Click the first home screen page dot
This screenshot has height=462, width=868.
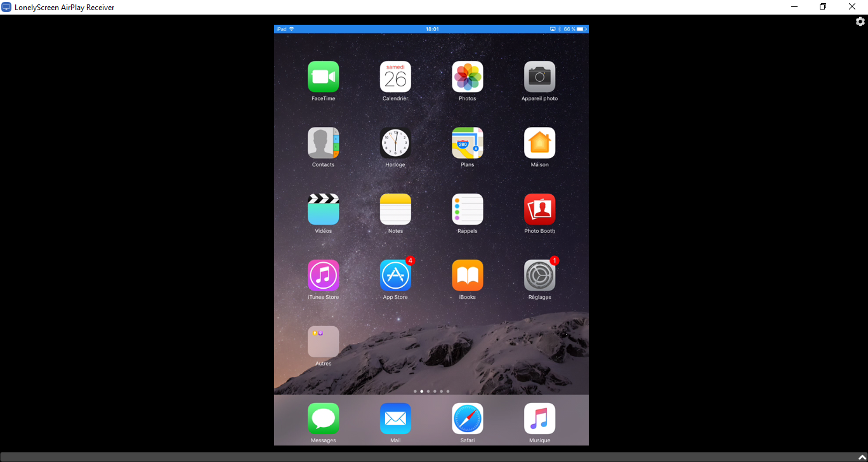pyautogui.click(x=415, y=392)
